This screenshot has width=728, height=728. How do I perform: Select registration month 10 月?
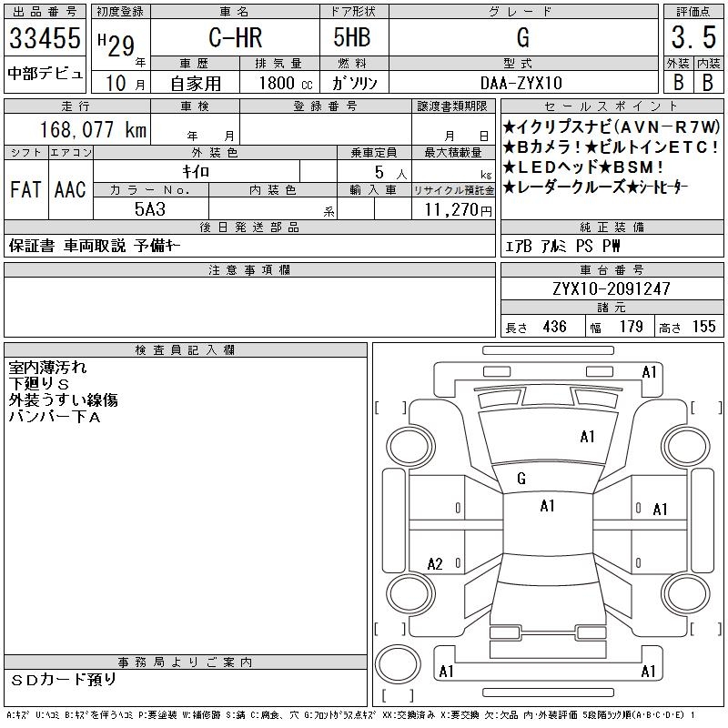click(x=126, y=84)
